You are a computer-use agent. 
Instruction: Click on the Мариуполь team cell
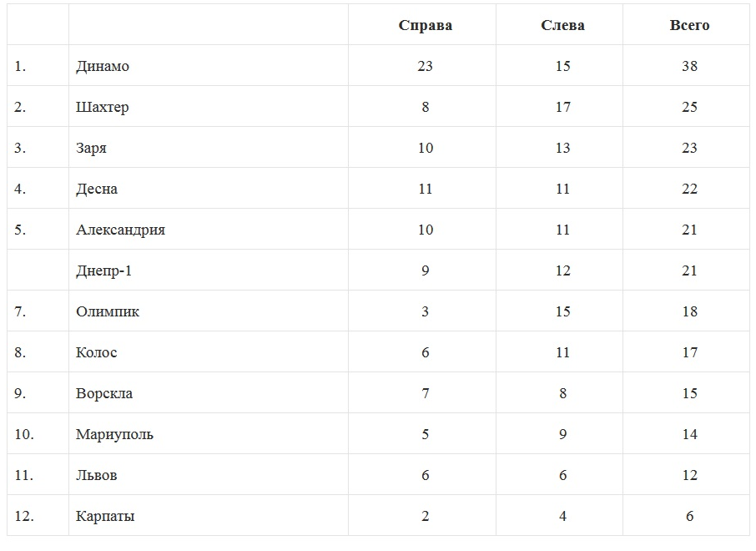[x=114, y=434]
